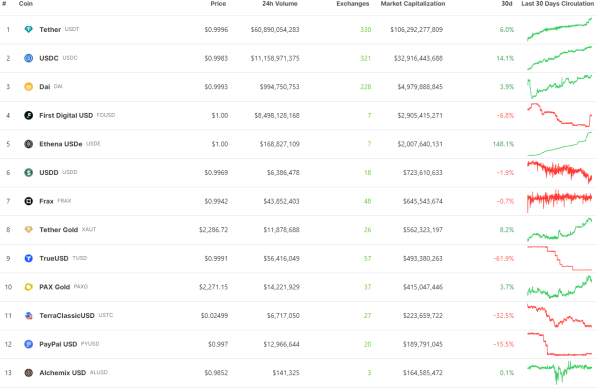The height and width of the screenshot is (388, 600).
Task: Open PayPal USD circulation sparkline
Action: click(559, 344)
